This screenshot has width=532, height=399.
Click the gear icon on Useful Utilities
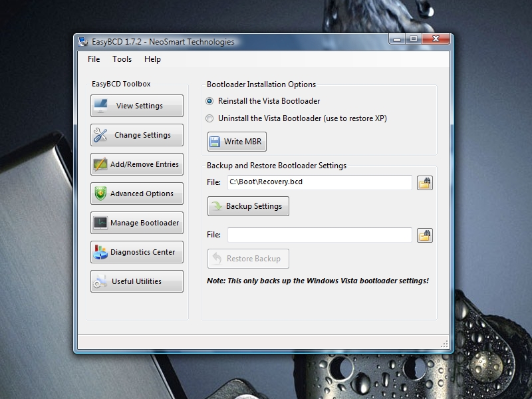100,281
